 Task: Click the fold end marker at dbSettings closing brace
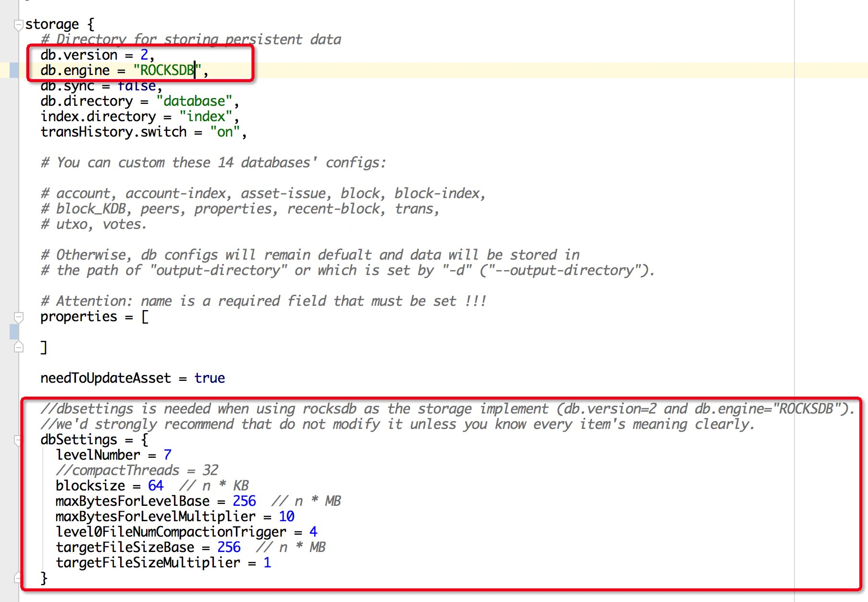click(x=19, y=577)
